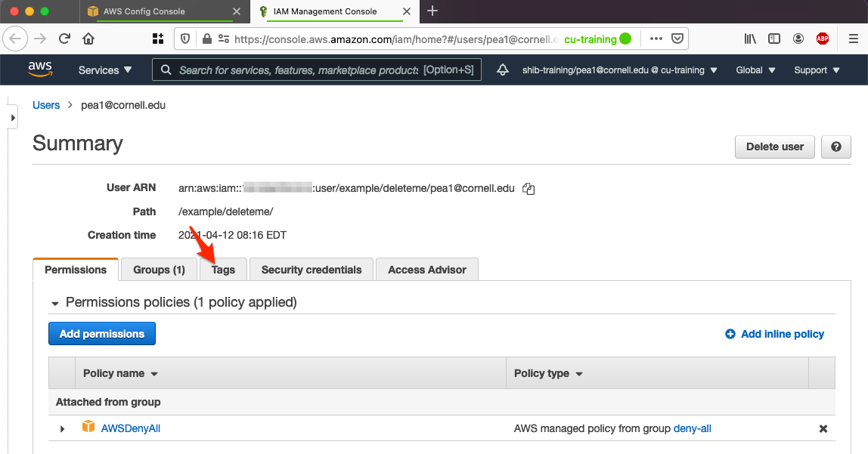Open the Firefox hamburger menu
868x454 pixels.
(854, 39)
